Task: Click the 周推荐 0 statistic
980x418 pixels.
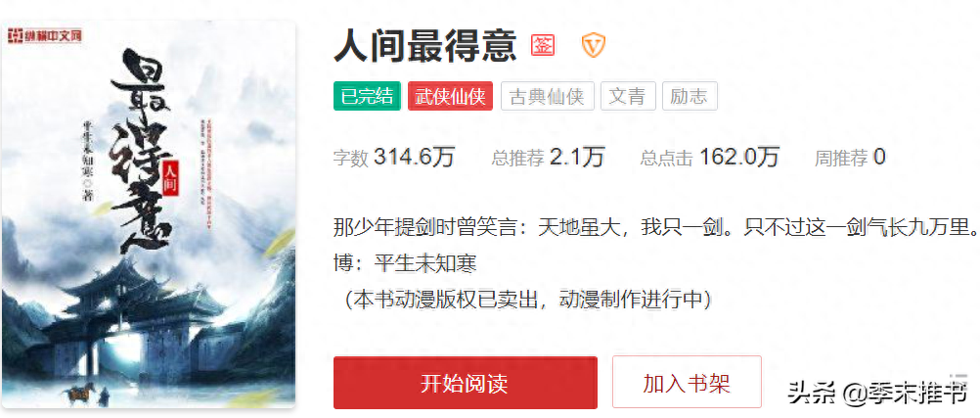Action: [849, 157]
